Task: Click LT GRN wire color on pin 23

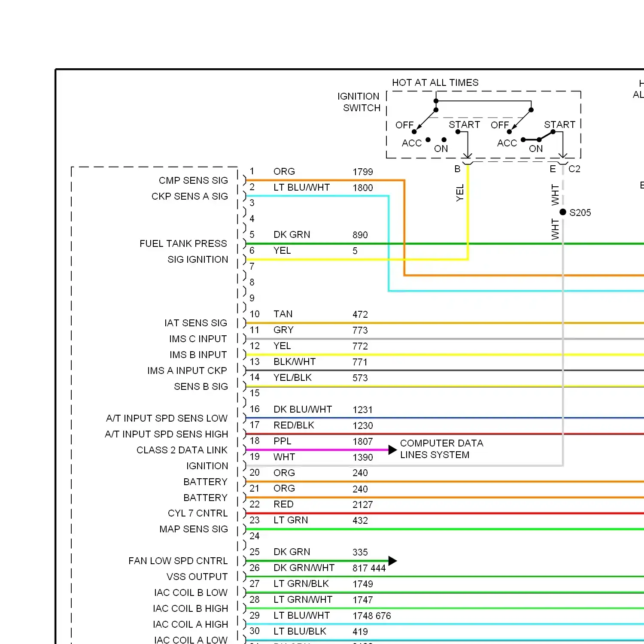Action: [x=291, y=520]
